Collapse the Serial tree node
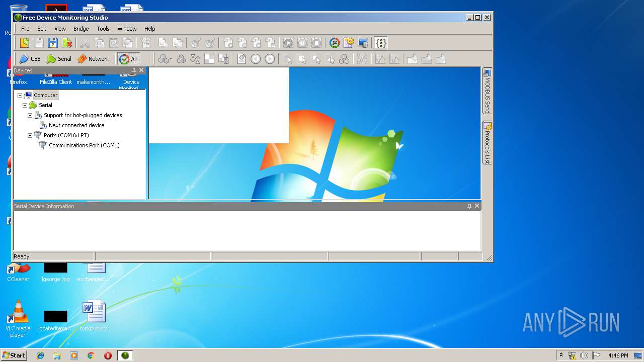The image size is (644, 362). click(25, 105)
